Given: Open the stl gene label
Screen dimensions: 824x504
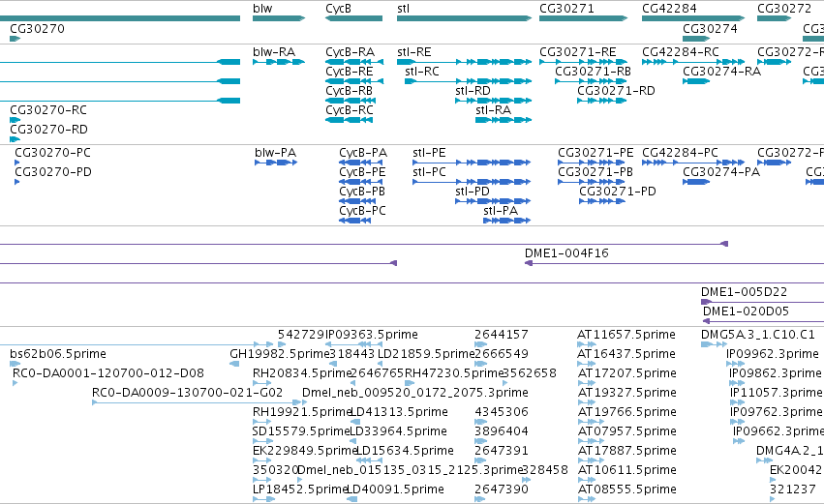Looking at the screenshot, I should (x=403, y=9).
